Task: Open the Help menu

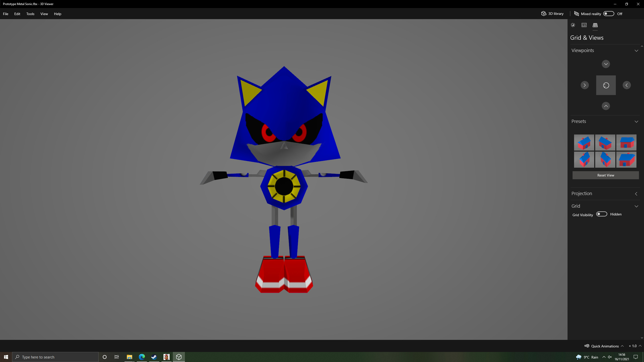Action: (x=58, y=14)
